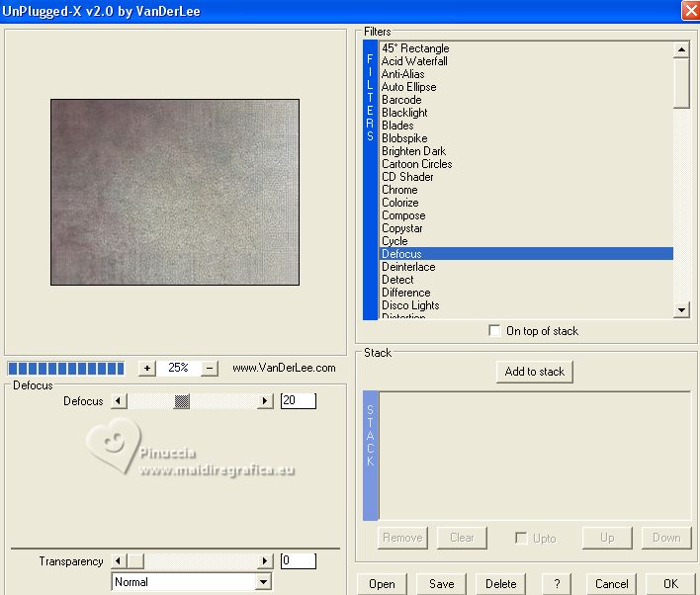Select the Colorize filter

click(526, 203)
